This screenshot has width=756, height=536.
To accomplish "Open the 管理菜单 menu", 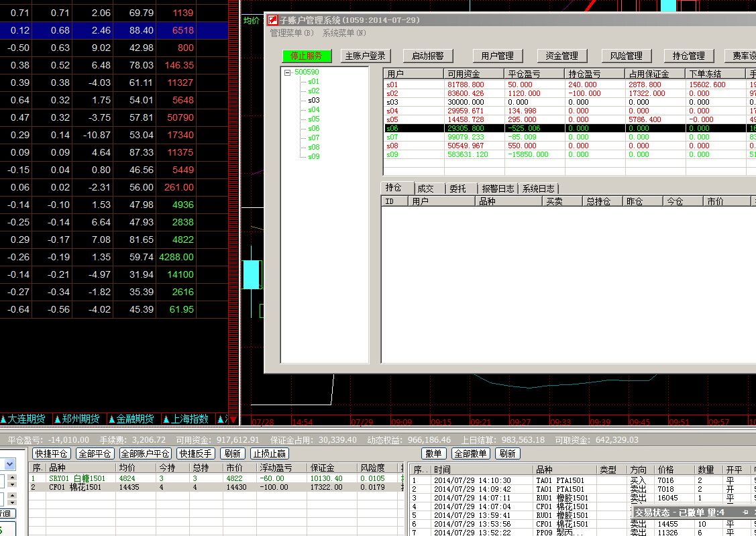I will coord(291,33).
